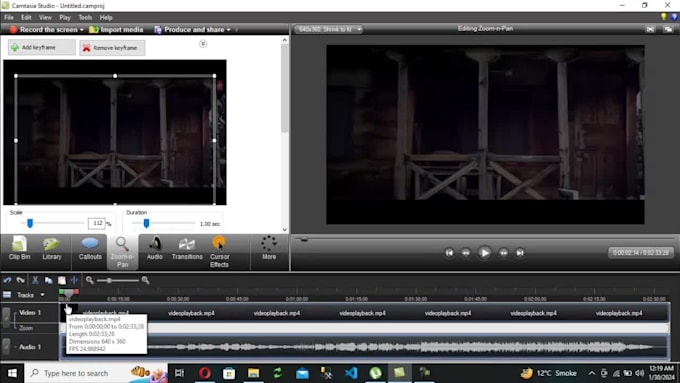Click the timeline zoom in magnifier
Screen dimensions: 680x383
tap(146, 280)
